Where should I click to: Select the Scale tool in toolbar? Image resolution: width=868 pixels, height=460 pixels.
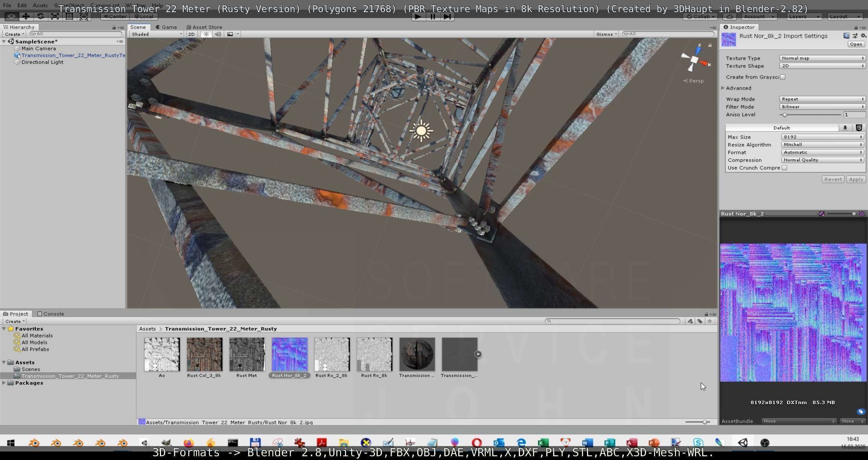(x=55, y=17)
